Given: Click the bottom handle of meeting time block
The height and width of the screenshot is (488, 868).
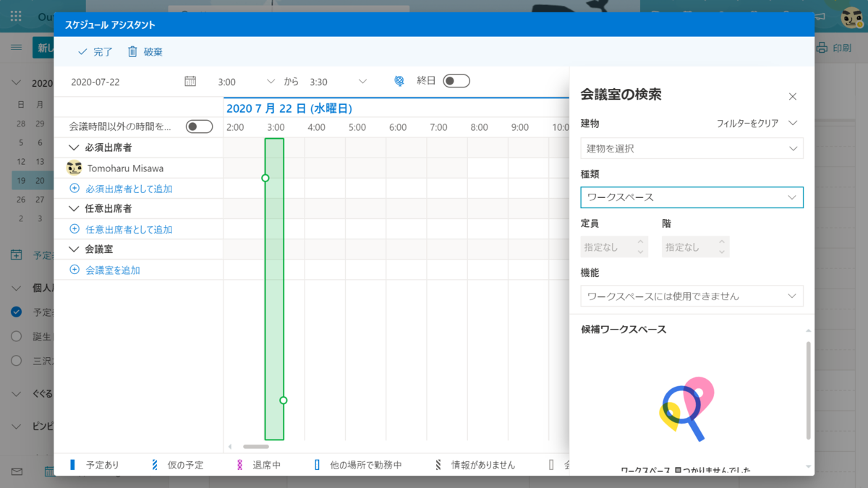Looking at the screenshot, I should [284, 400].
